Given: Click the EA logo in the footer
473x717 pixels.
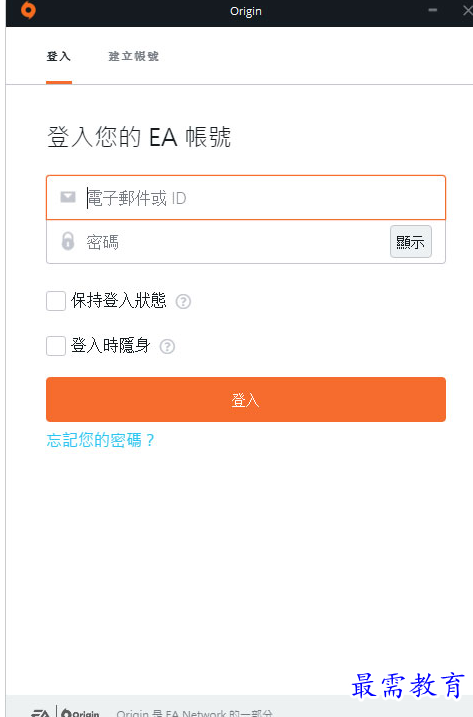Looking at the screenshot, I should (x=40, y=713).
